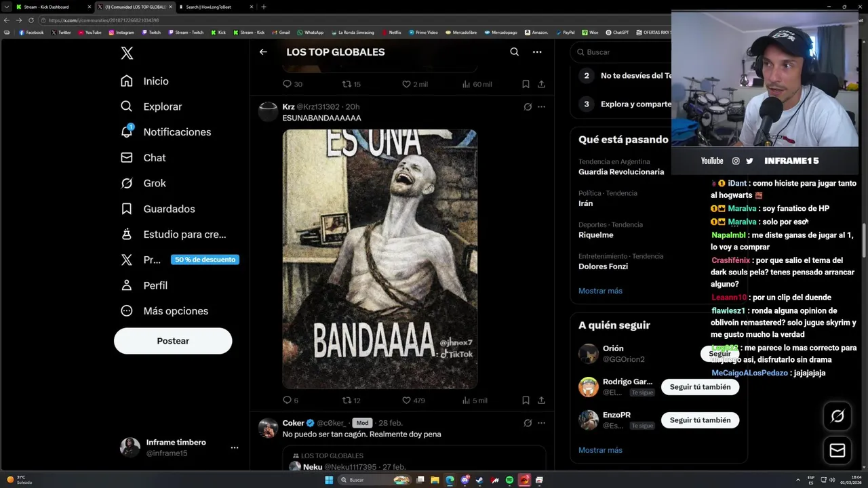Click Spotify icon in the taskbar

tap(509, 480)
